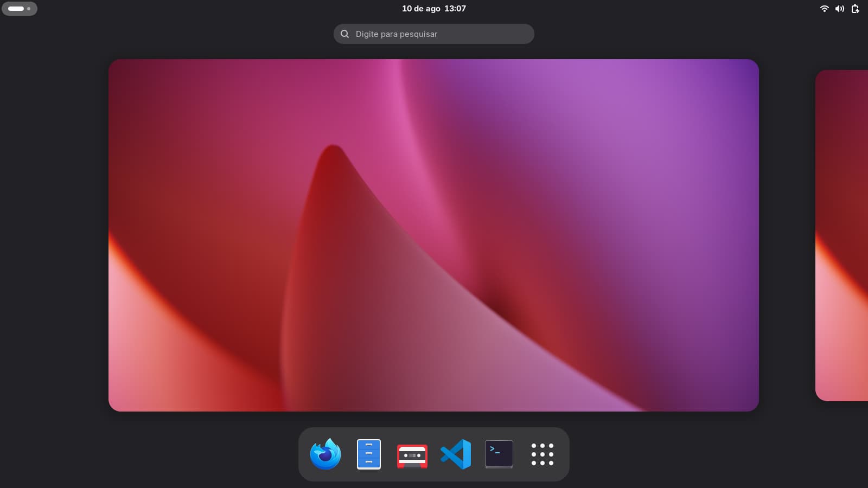Image resolution: width=868 pixels, height=488 pixels.
Task: Click the magnifier icon in the search bar
Action: (344, 34)
